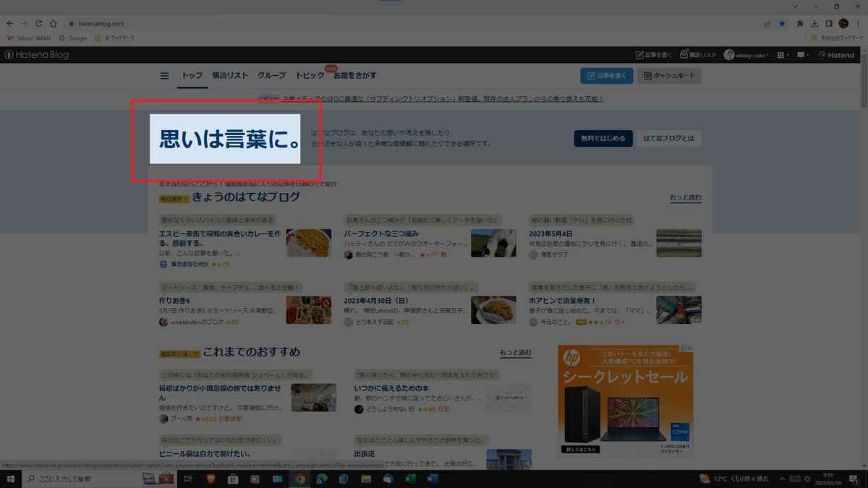
Task: Open the curry thumbnail of the エスビー赤缶 article
Action: [309, 243]
